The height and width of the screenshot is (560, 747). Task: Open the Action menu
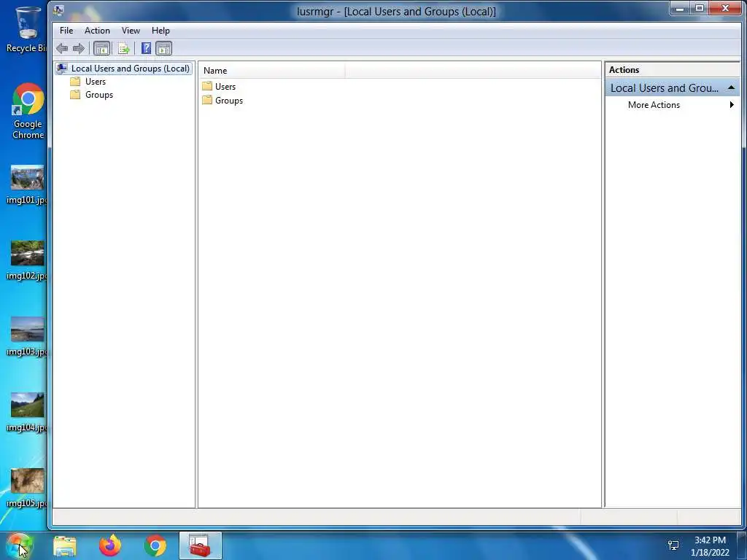(x=97, y=31)
